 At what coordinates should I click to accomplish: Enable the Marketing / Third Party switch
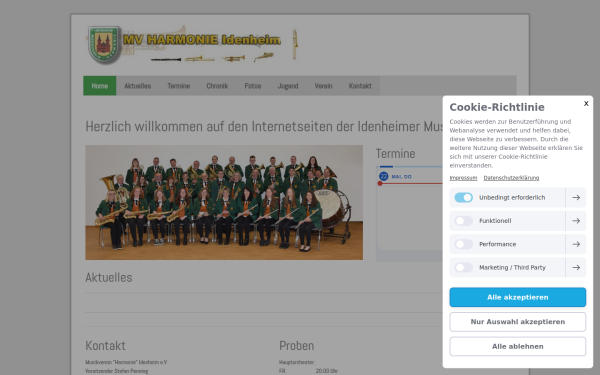(x=463, y=267)
